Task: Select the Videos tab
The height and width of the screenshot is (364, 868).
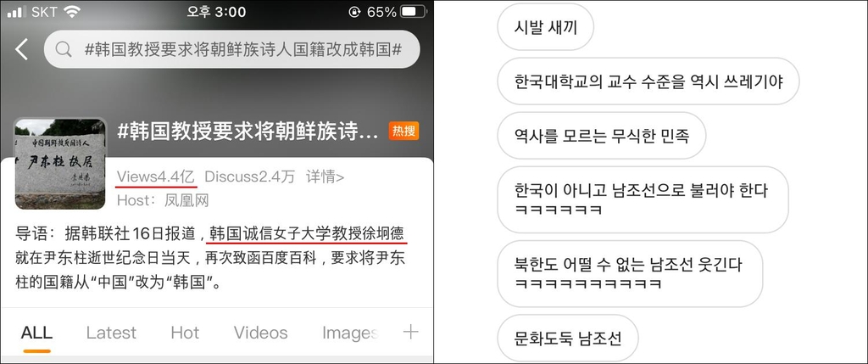Action: (x=261, y=333)
